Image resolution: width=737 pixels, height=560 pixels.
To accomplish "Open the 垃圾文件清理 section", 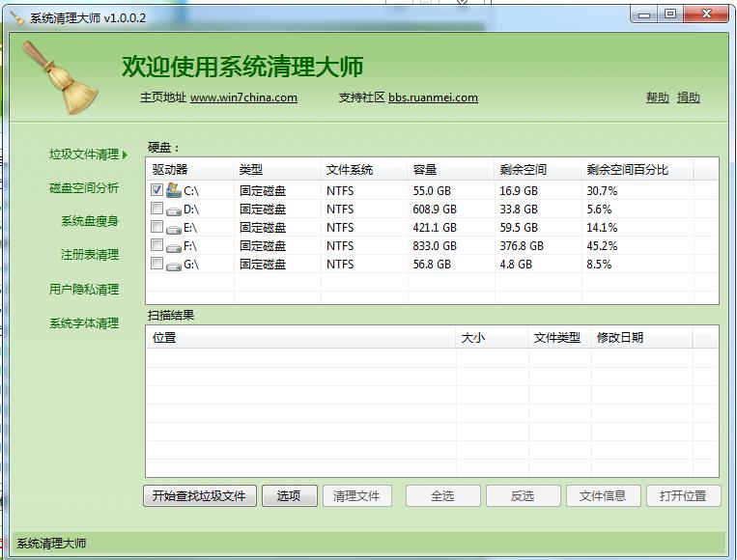I will tap(84, 154).
